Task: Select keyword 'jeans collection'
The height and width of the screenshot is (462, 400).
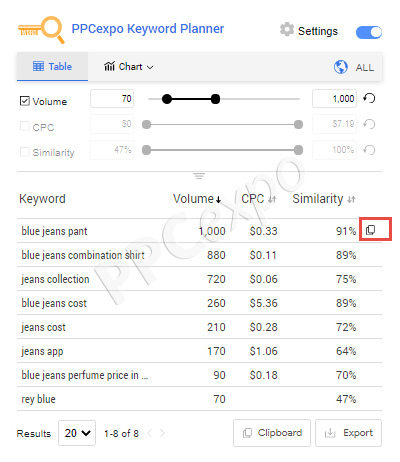Action: (x=55, y=279)
